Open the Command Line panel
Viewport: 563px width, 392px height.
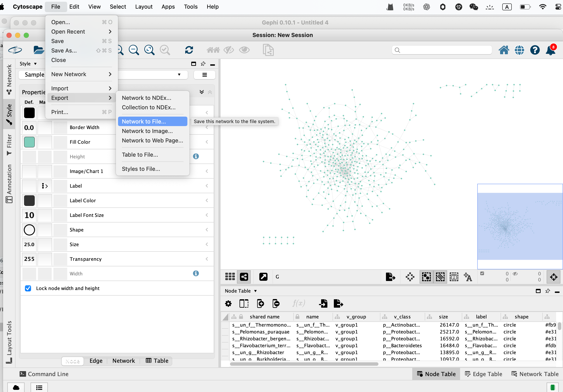click(44, 374)
